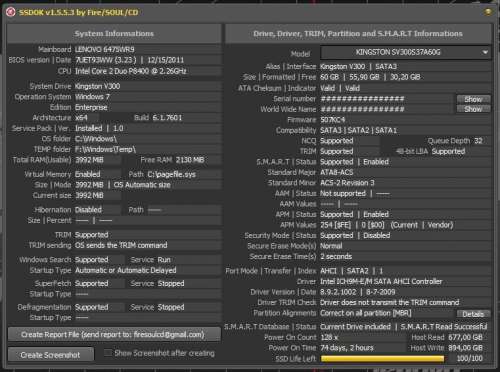Viewport: 500px width, 372px height.
Task: Click Driver does not transmit TRIM command text
Action: [390, 302]
